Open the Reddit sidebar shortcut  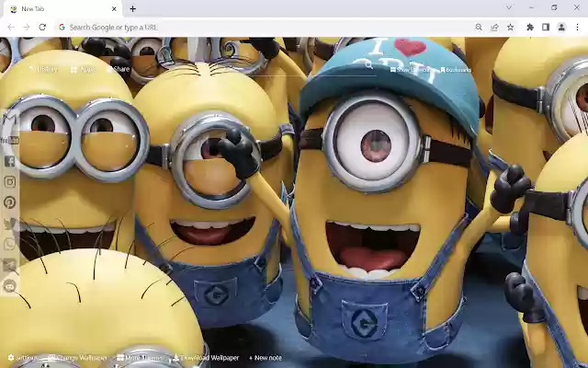point(10,286)
